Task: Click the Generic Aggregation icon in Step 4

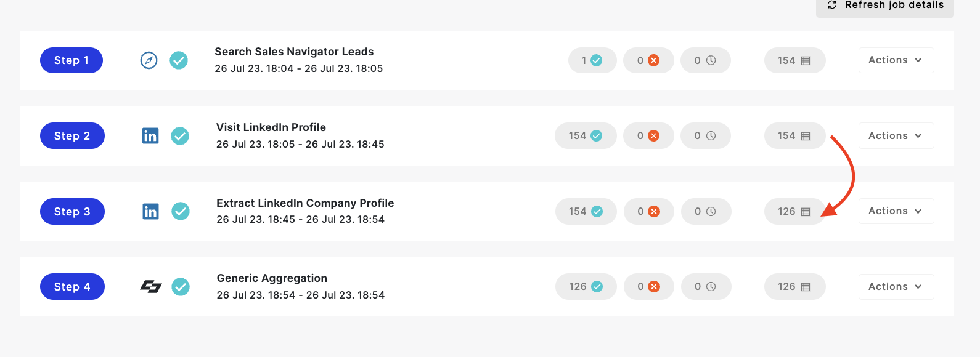Action: click(151, 287)
